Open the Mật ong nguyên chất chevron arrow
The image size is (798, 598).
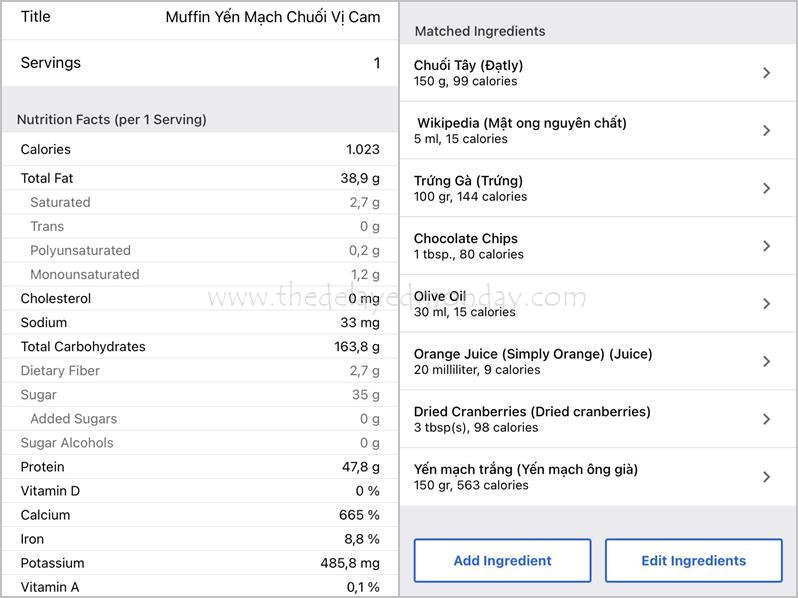[x=767, y=131]
